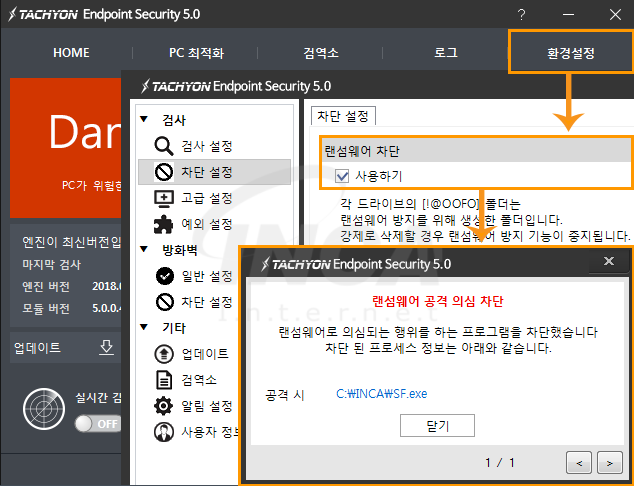
Task: Click the user icon for 사용자 정보
Action: tap(164, 432)
